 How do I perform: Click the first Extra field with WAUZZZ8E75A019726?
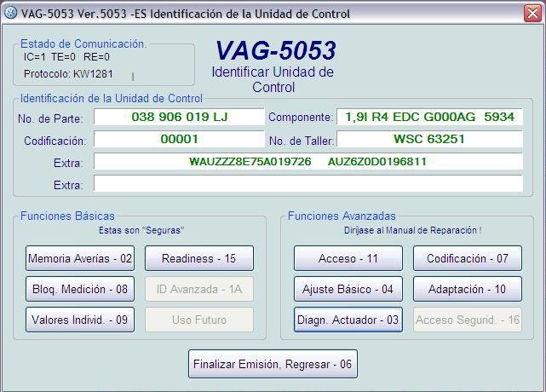pos(308,161)
